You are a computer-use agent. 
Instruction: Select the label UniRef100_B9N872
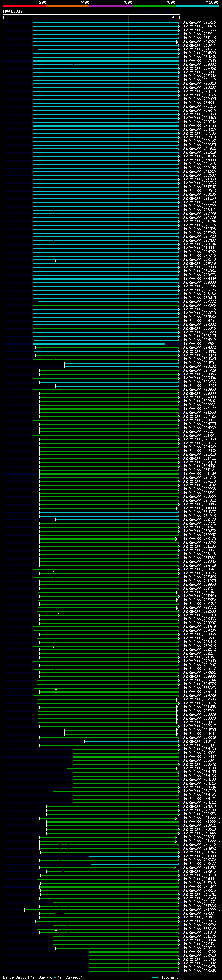[x=199, y=347]
